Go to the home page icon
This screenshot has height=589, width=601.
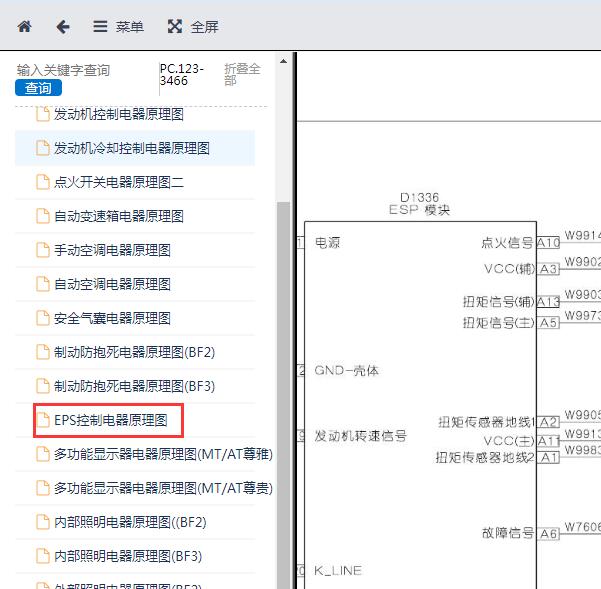tap(25, 26)
